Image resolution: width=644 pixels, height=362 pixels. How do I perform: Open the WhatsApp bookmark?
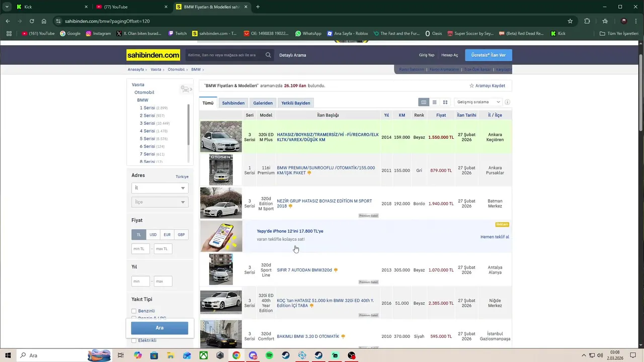coord(308,34)
